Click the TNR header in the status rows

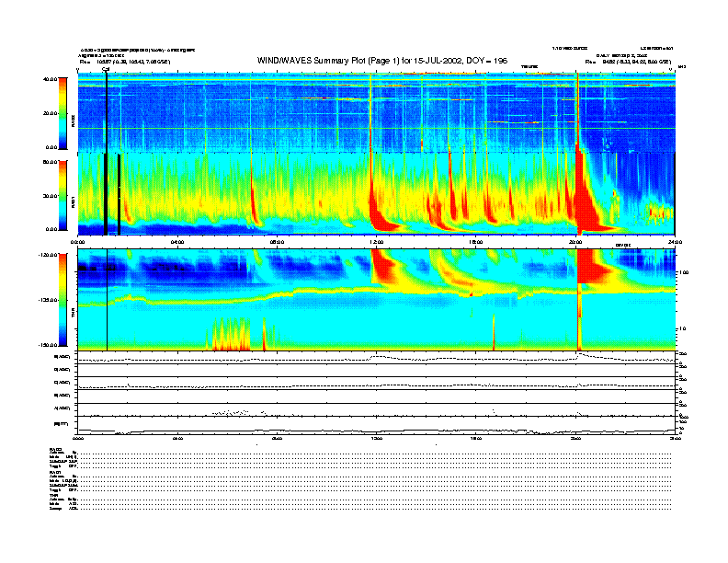pyautogui.click(x=53, y=495)
